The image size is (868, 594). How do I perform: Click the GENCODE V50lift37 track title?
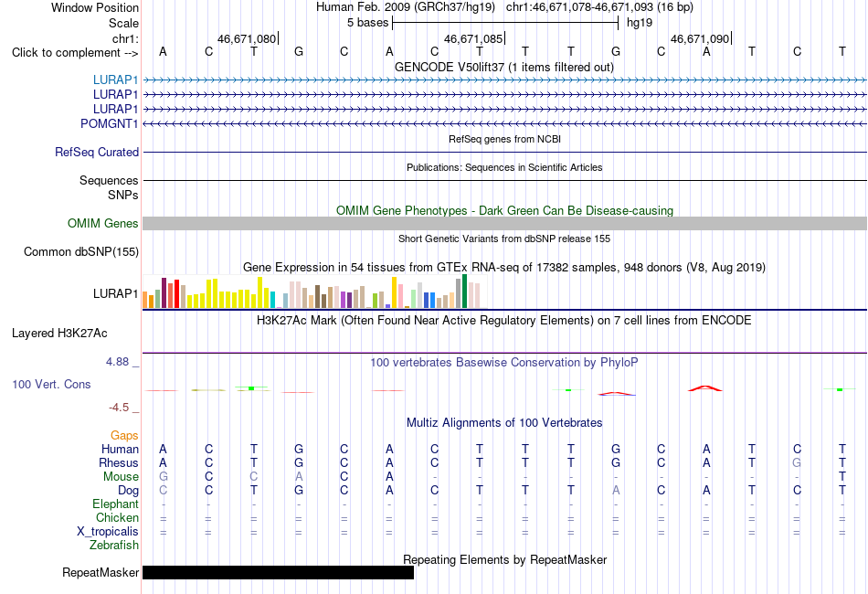click(x=504, y=67)
